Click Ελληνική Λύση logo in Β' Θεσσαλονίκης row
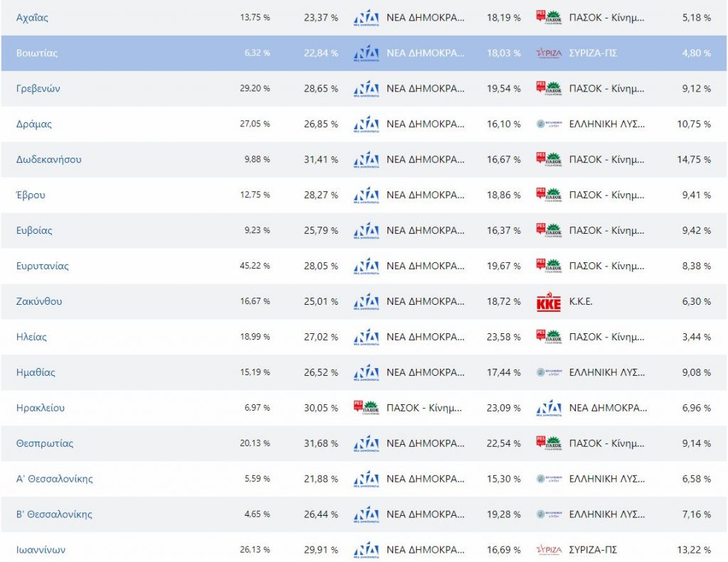The height and width of the screenshot is (562, 728). coord(549,514)
